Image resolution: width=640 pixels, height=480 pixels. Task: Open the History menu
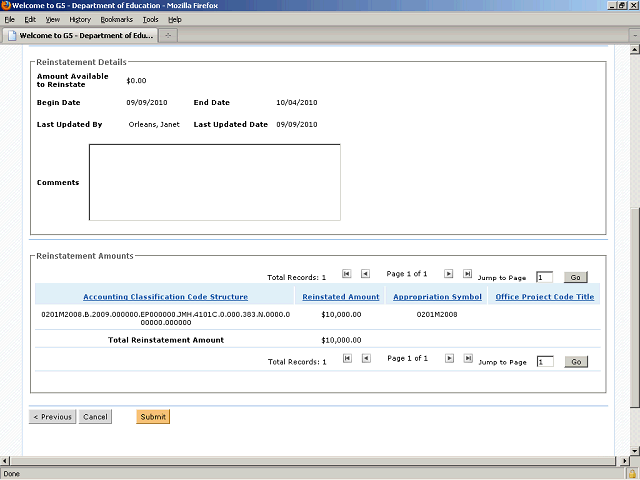tap(80, 19)
